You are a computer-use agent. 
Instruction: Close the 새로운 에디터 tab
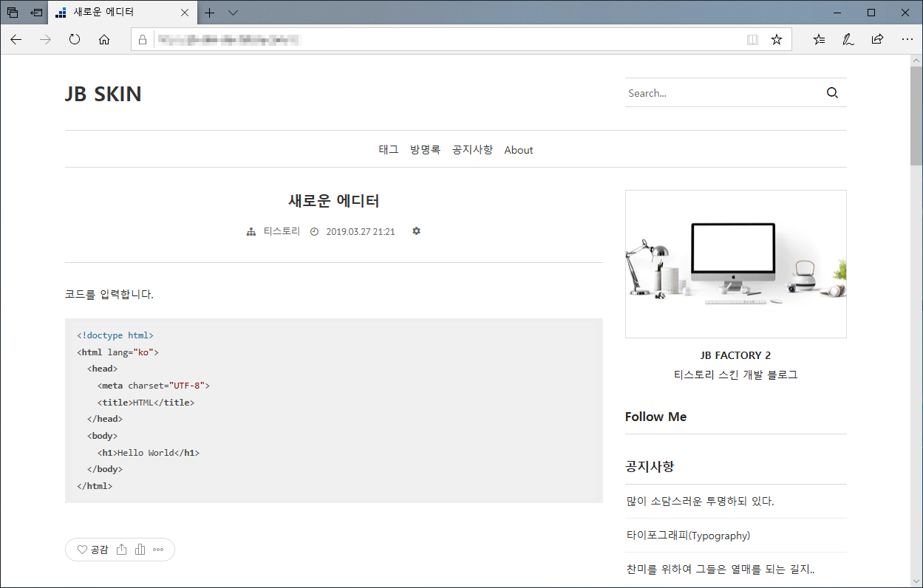pos(185,13)
